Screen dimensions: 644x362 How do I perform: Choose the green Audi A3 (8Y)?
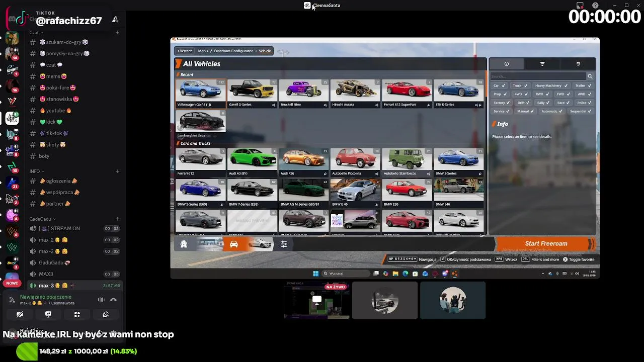[252, 162]
